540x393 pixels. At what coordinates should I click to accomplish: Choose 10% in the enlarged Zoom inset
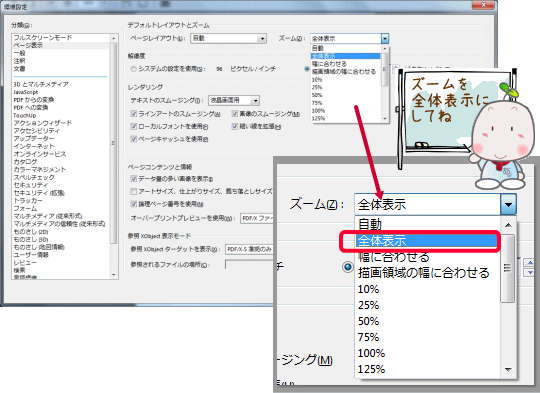368,289
